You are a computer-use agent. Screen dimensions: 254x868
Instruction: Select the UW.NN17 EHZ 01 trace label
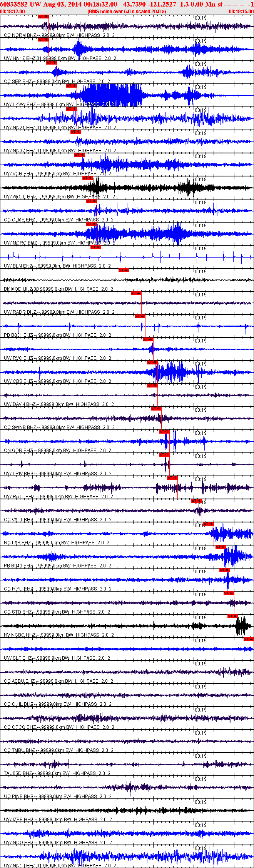click(60, 58)
